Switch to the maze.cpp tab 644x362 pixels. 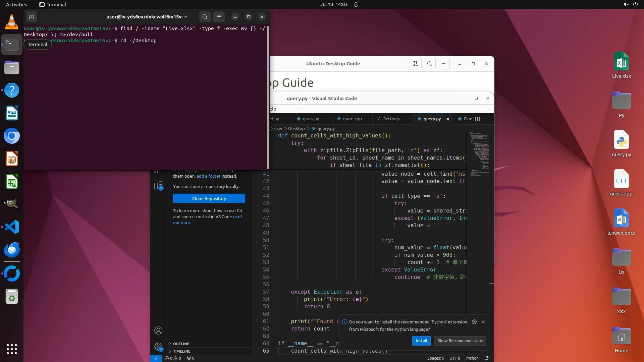(352, 119)
